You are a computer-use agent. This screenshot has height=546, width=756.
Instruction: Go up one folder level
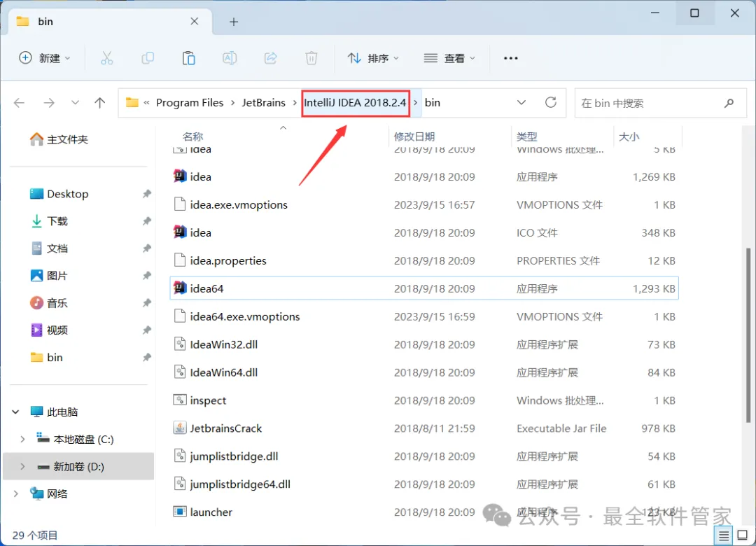tap(100, 103)
